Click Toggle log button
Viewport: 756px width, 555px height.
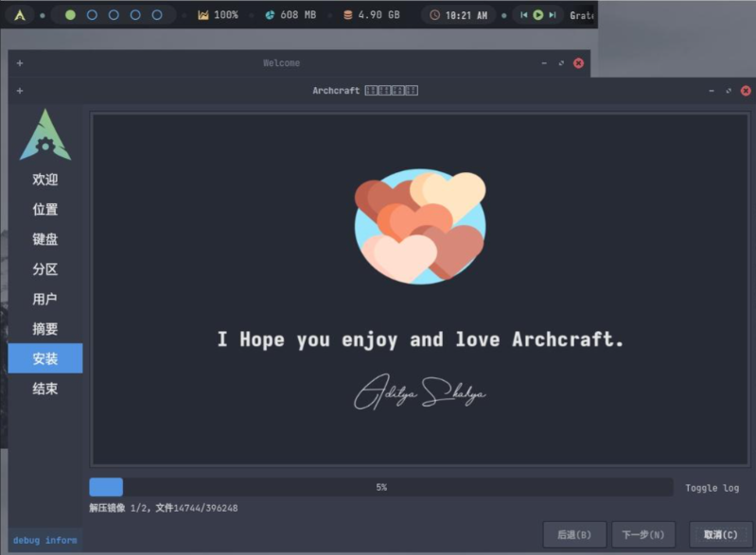712,488
